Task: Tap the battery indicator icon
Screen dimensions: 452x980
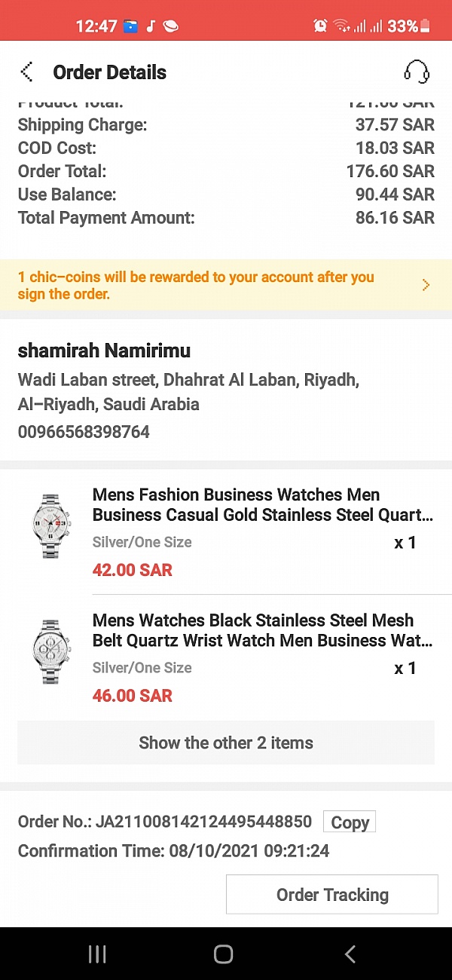Action: [x=426, y=26]
